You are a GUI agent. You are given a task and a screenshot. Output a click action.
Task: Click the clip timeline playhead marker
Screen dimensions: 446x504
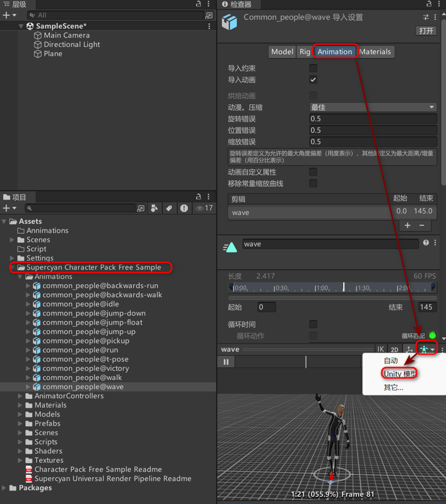coord(344,287)
